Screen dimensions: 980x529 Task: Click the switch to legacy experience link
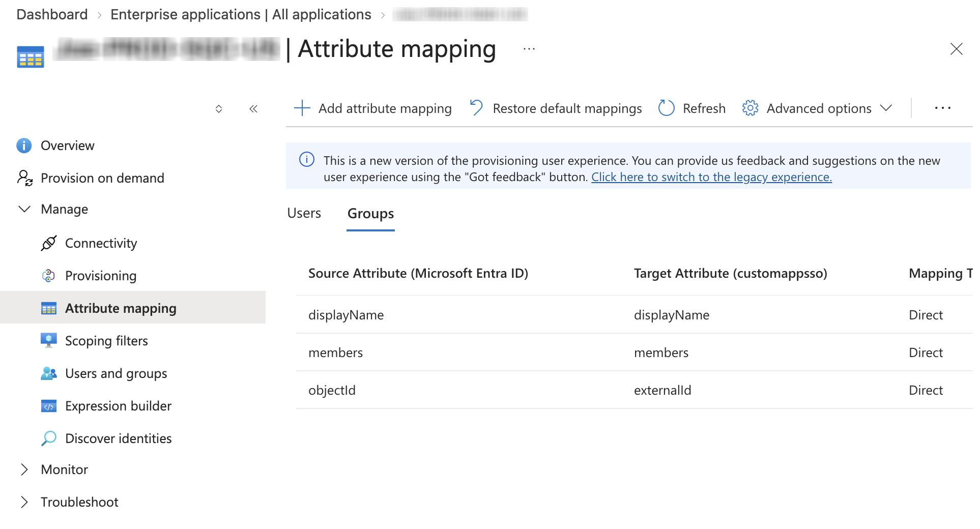click(711, 177)
